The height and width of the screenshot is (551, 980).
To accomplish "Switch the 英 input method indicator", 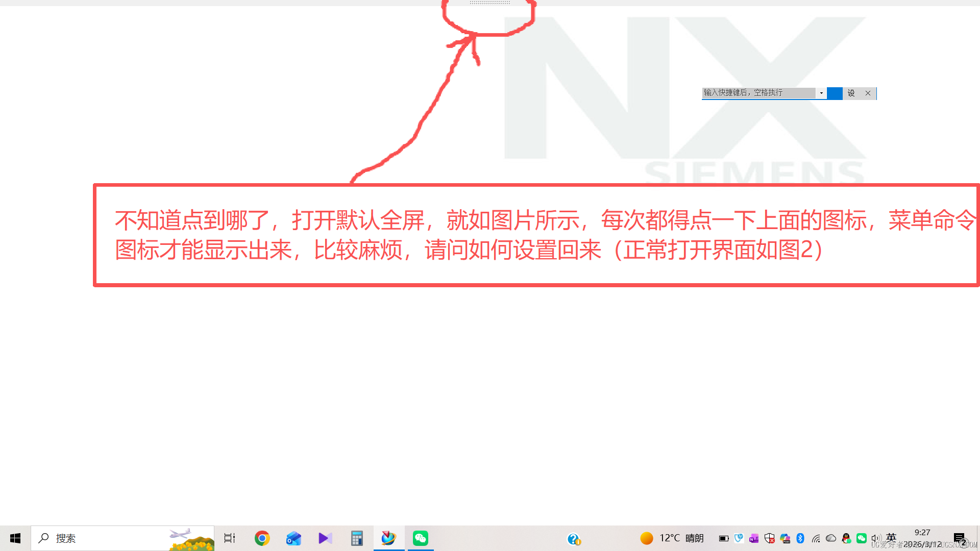I will (x=891, y=537).
